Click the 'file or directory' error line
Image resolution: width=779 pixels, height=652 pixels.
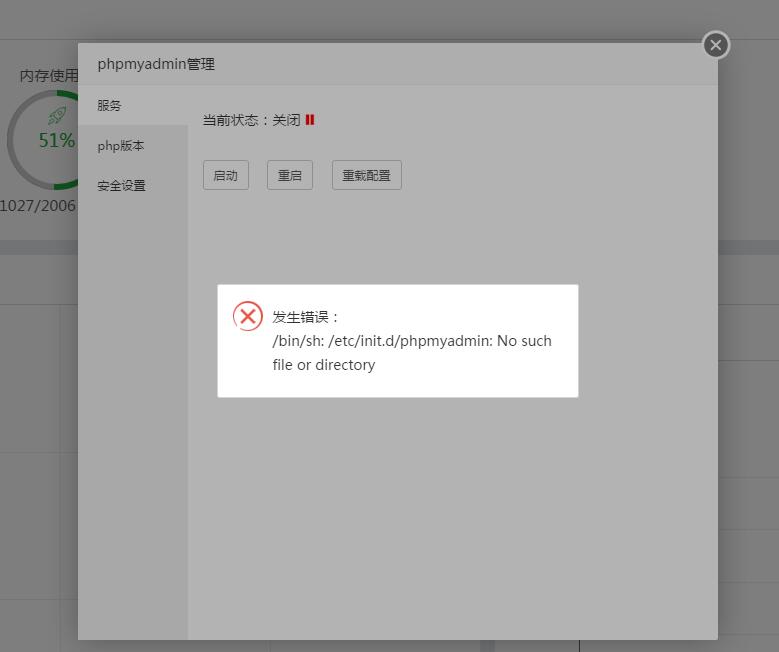click(x=324, y=365)
